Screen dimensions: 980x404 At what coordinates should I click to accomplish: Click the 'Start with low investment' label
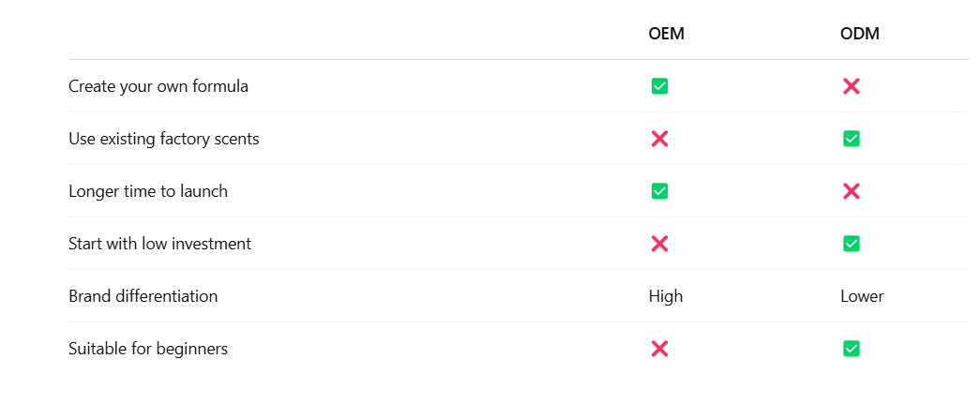tap(160, 244)
